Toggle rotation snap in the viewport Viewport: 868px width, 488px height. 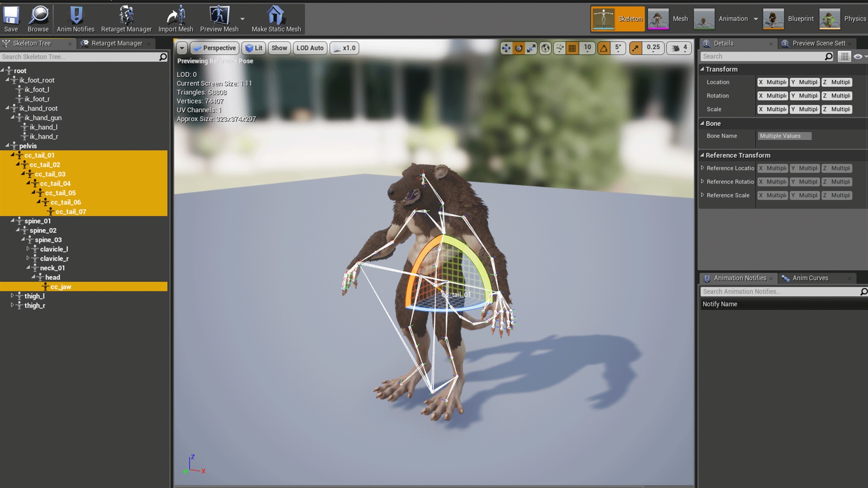604,48
